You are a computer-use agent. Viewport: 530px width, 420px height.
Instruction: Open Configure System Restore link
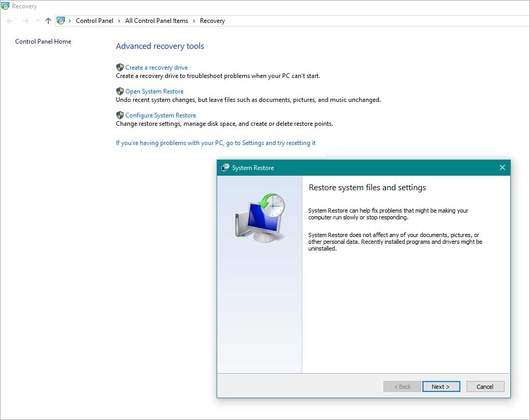coord(161,115)
